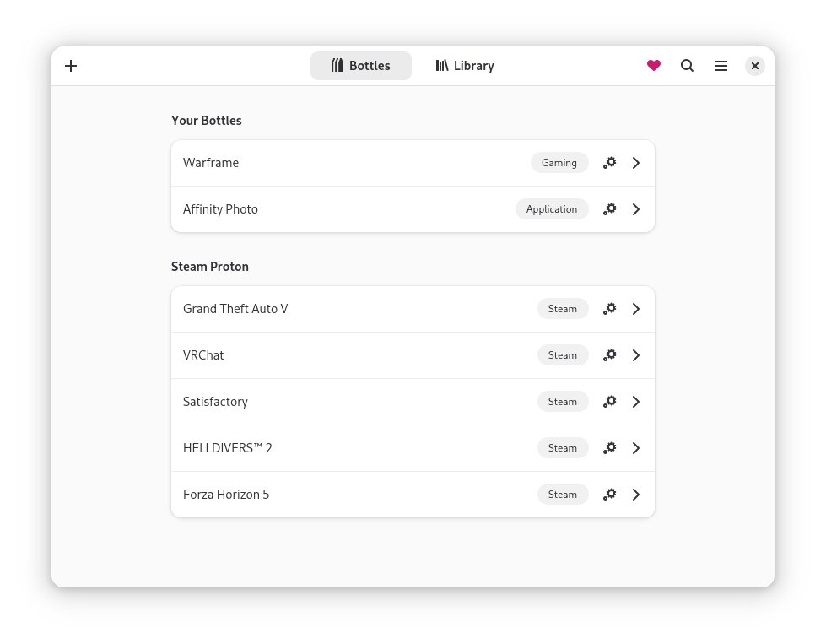Screen dimensions: 826x644
Task: Open Warframe bottle via its chevron arrow
Action: (x=636, y=163)
